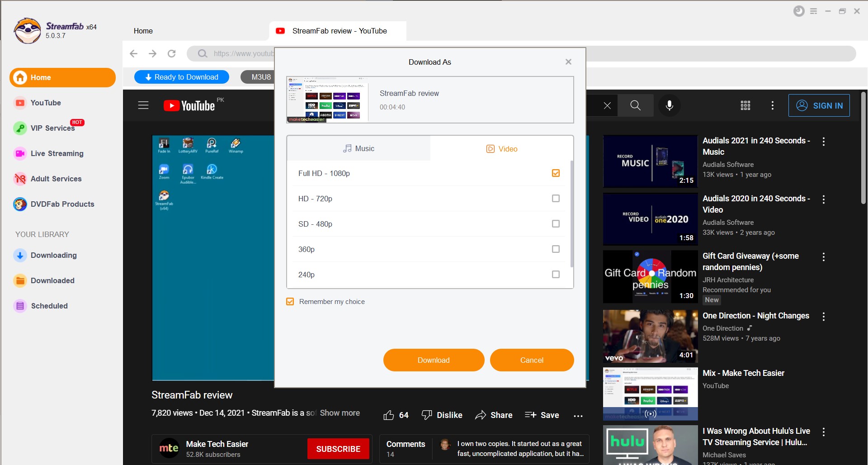Select the StreamFab review - YouTube tab

(x=338, y=31)
